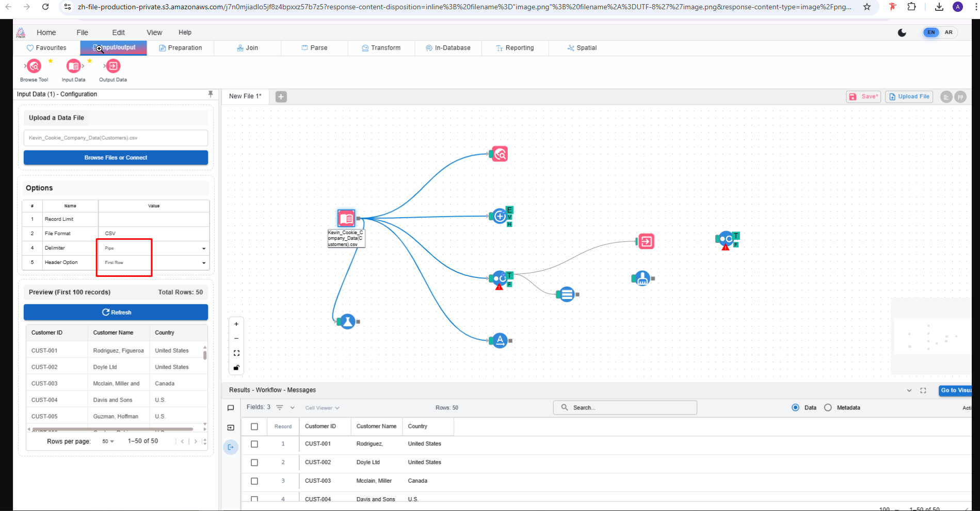This screenshot has width=980, height=511.
Task: Select the Input Data tool icon
Action: (73, 67)
